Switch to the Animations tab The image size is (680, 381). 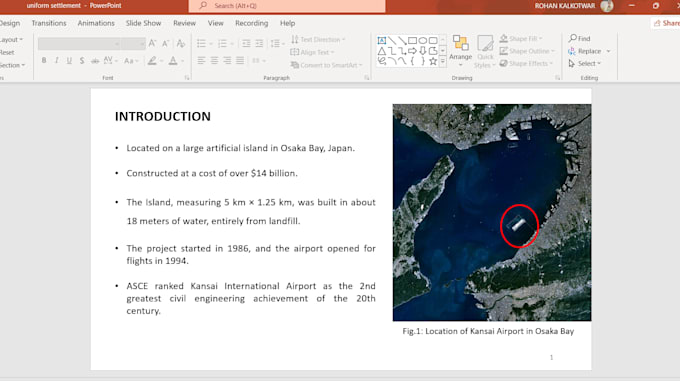pyautogui.click(x=96, y=23)
